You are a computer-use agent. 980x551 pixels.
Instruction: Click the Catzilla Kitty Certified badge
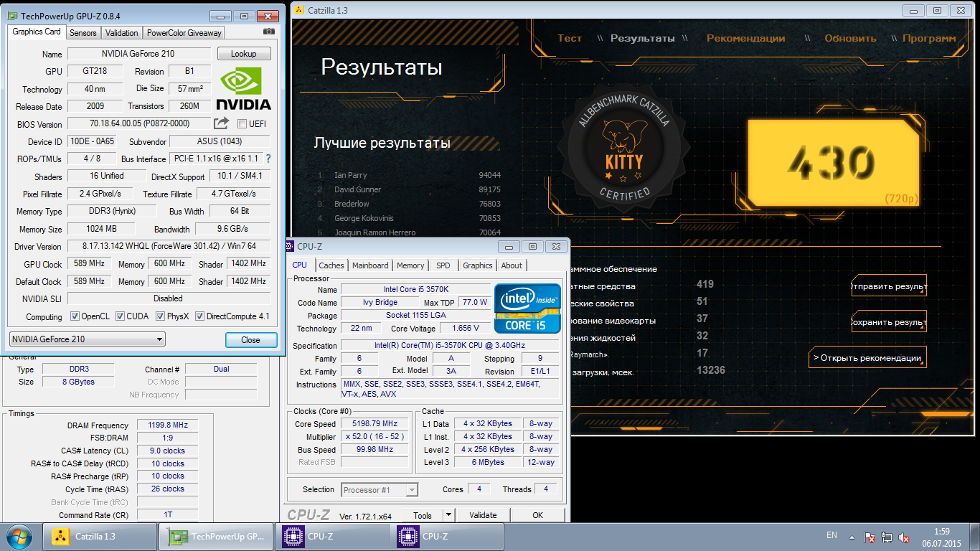pos(624,148)
